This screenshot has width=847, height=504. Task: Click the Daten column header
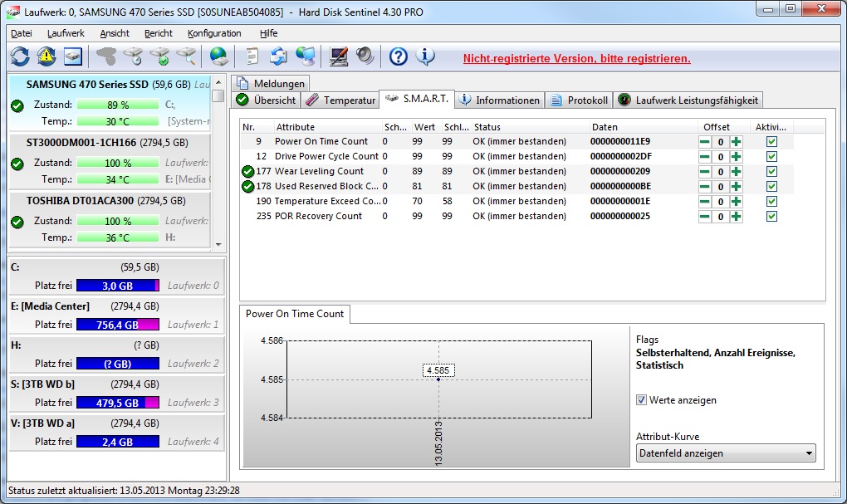point(644,127)
